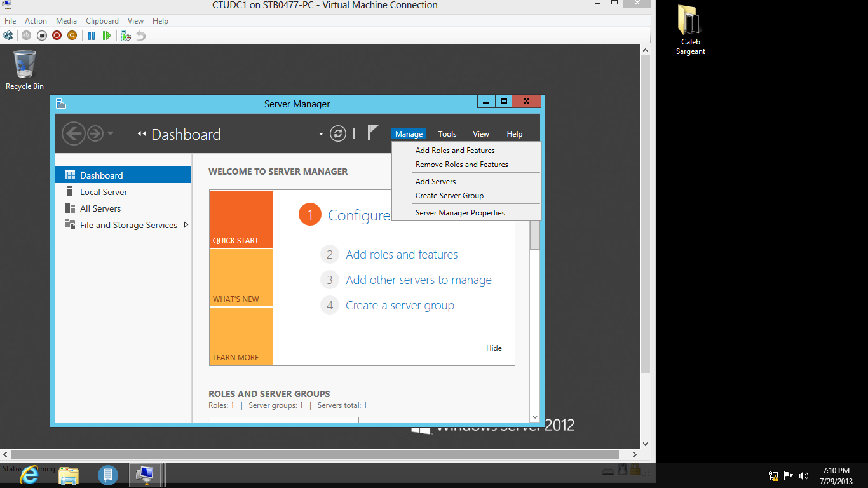
Task: Choose Add Roles and Features from Manage menu
Action: coord(466,151)
